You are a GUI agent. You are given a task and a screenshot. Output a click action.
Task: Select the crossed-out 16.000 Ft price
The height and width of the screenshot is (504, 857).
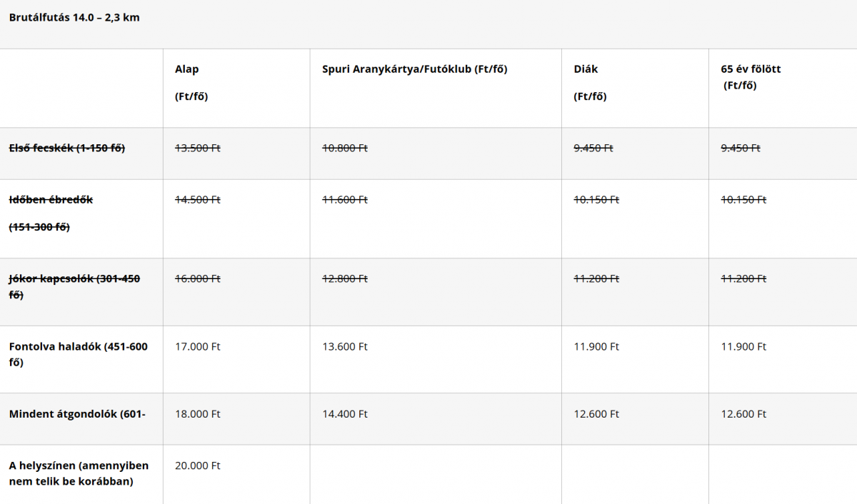[x=198, y=278]
